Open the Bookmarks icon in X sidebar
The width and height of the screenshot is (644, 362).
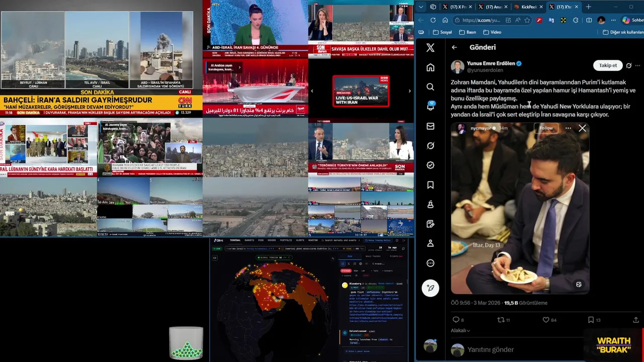(430, 185)
